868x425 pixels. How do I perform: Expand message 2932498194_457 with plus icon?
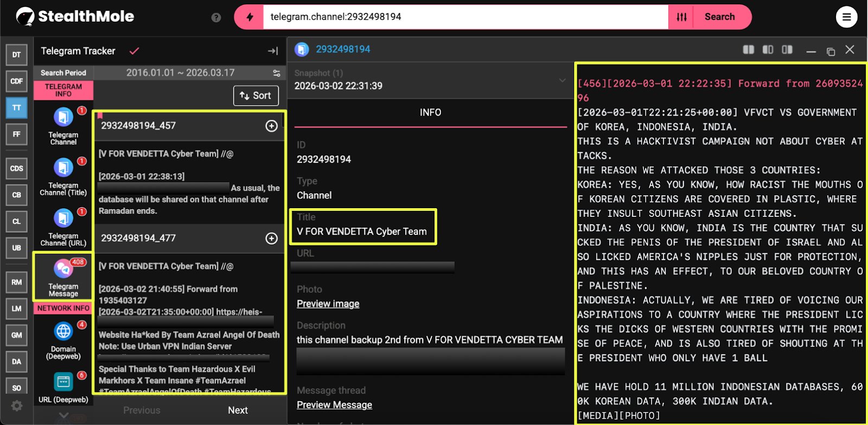[x=271, y=126]
